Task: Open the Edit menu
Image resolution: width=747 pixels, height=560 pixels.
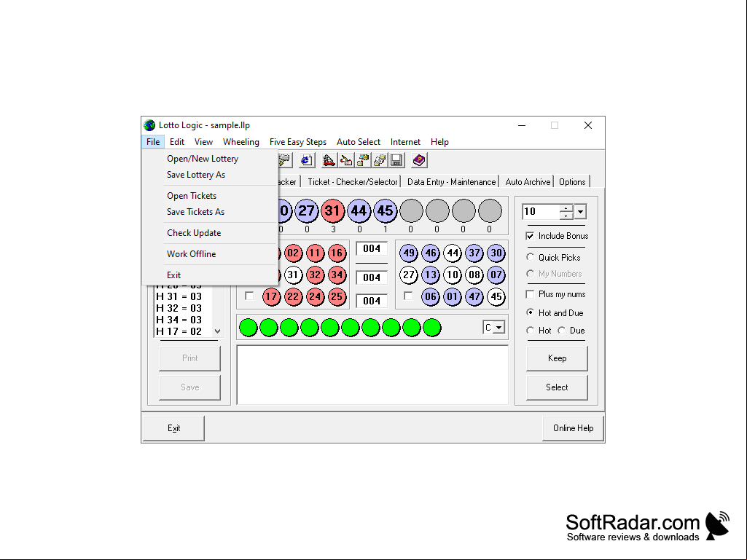Action: tap(177, 142)
